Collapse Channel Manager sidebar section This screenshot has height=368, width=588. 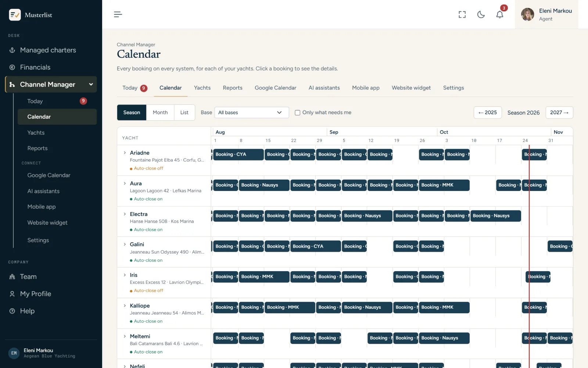pyautogui.click(x=91, y=84)
